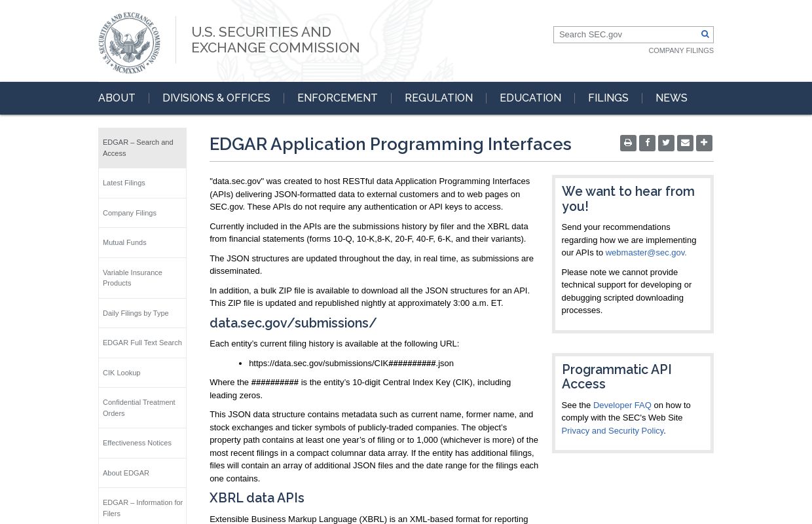Open the About menu
The image size is (812, 524).
(117, 98)
